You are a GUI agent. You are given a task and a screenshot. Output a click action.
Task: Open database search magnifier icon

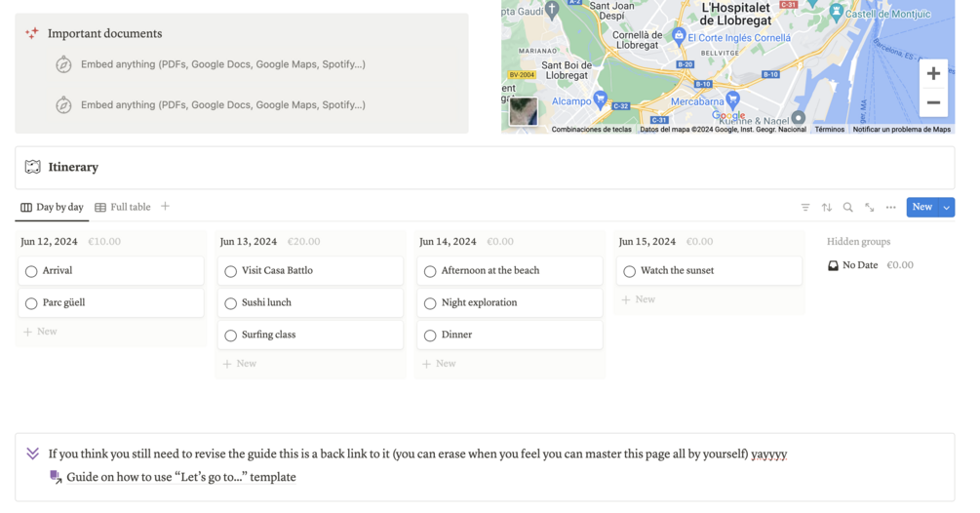point(848,208)
